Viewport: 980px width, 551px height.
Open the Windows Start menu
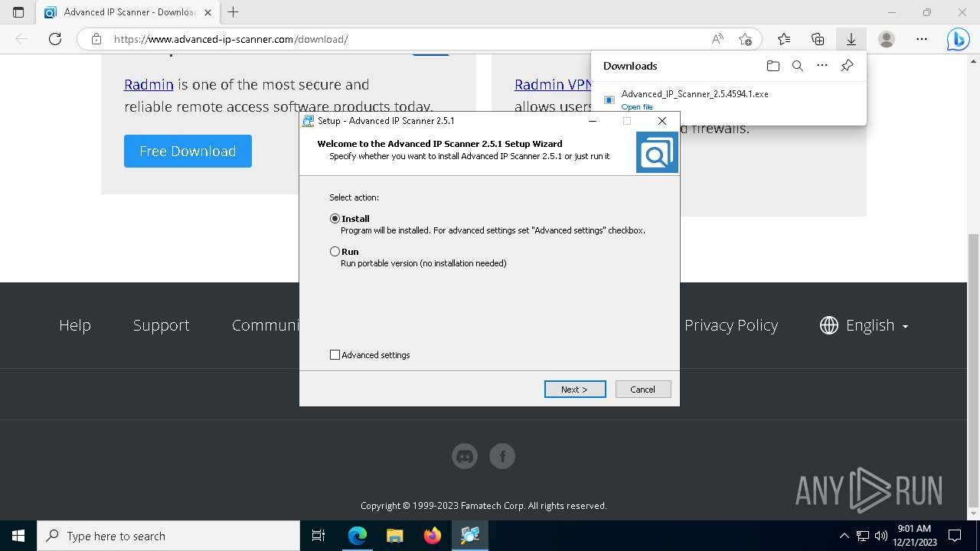pyautogui.click(x=18, y=536)
